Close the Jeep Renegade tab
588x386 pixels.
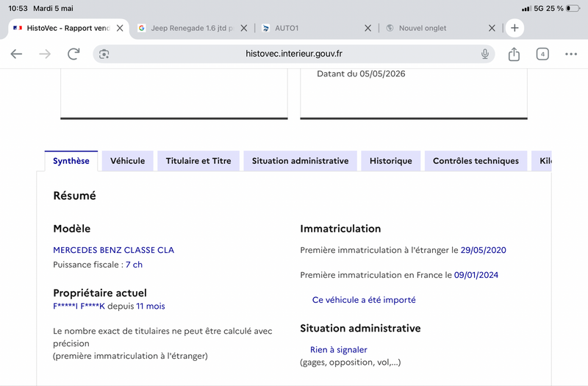pyautogui.click(x=244, y=28)
